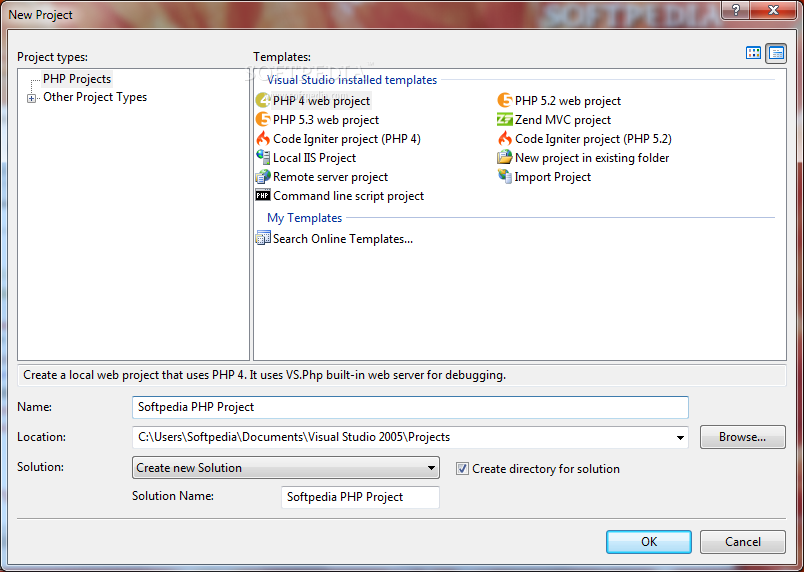Select the Local IIS Project icon
Screen dimensions: 804x572
(263, 157)
